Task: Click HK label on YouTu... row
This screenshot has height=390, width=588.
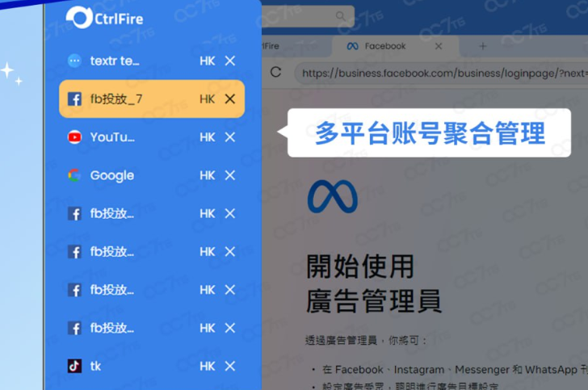Action: click(x=208, y=137)
